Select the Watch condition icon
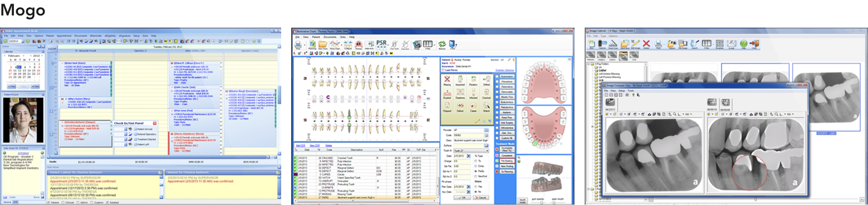Viewport: 868px width, 205px height. click(x=487, y=107)
